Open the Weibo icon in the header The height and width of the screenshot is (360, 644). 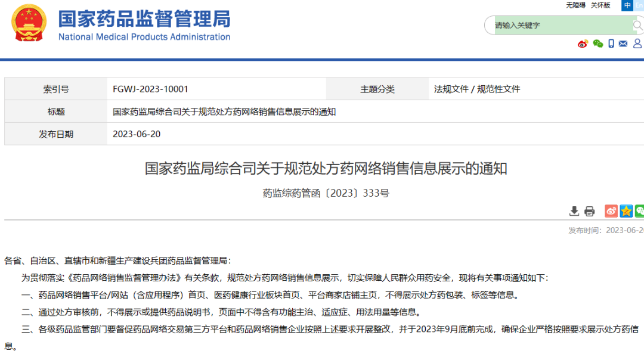(x=583, y=44)
